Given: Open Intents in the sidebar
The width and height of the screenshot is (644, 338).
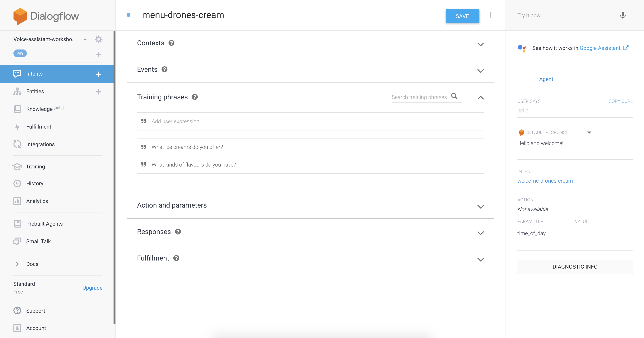Looking at the screenshot, I should (57, 74).
